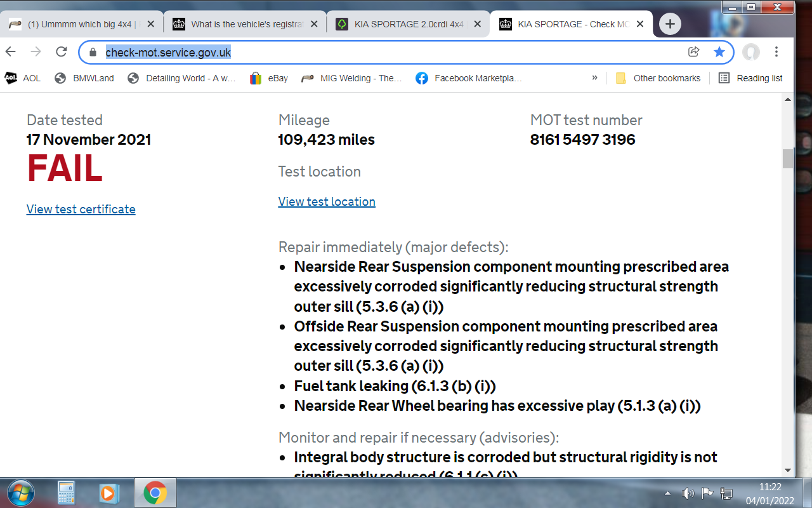The width and height of the screenshot is (812, 508).
Task: Open the Chrome three-dot menu
Action: 776,52
